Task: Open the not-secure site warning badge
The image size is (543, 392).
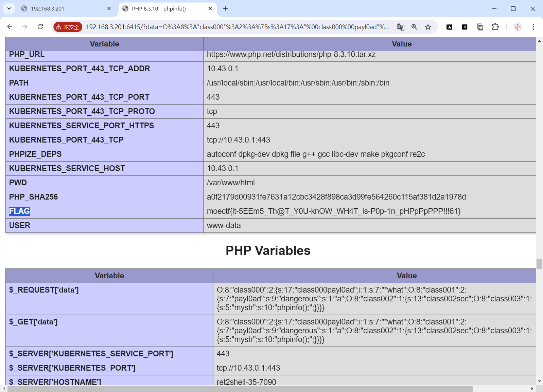Action: [68, 27]
